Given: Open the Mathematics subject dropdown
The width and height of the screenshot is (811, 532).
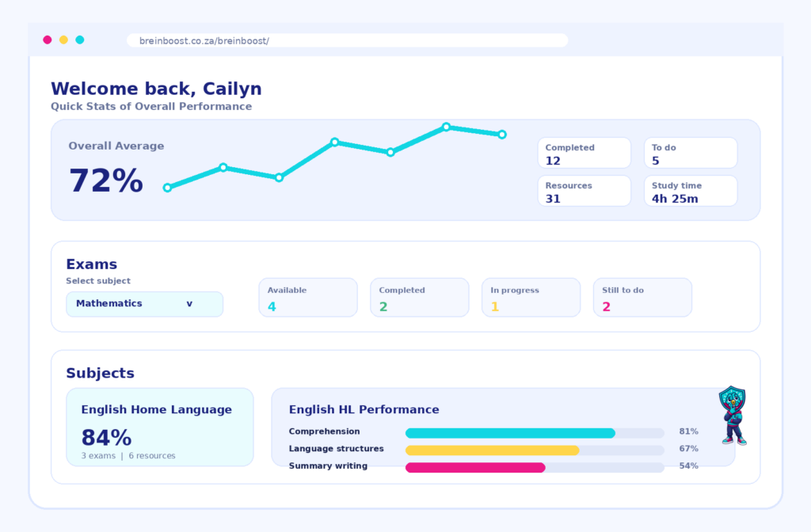Looking at the screenshot, I should coord(145,304).
